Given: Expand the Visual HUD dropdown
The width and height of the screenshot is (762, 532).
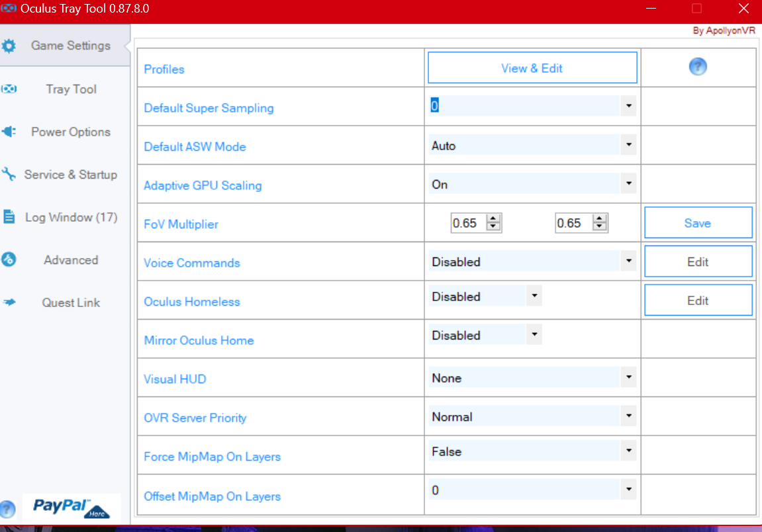Looking at the screenshot, I should pyautogui.click(x=629, y=377).
